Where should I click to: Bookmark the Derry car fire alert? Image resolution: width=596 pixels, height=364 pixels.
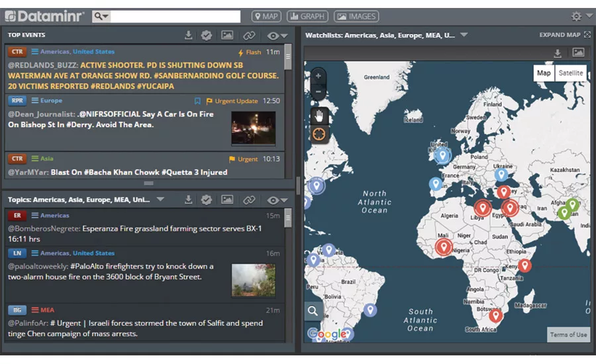(x=197, y=101)
